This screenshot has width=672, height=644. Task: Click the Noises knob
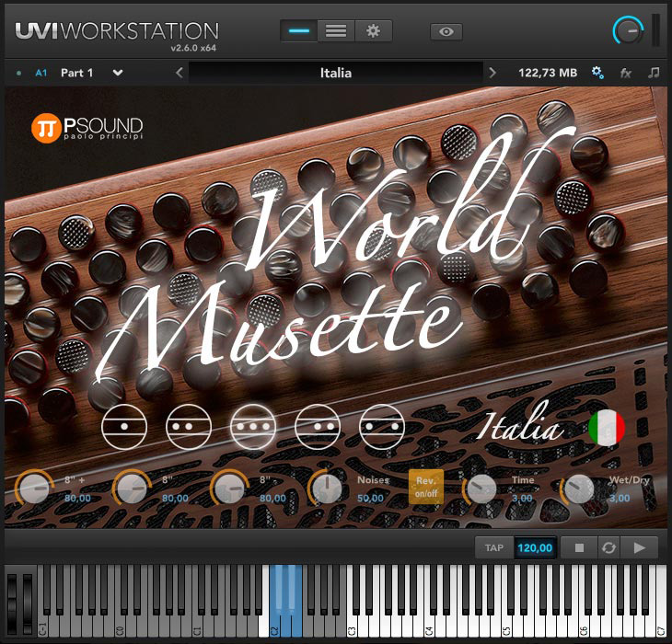coord(325,488)
